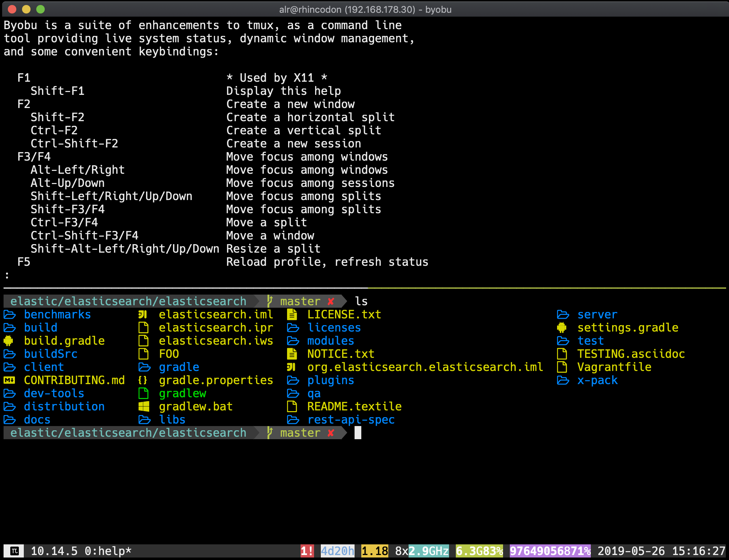Click the README.textile filename
Viewport: 729px width, 560px height.
point(354,407)
